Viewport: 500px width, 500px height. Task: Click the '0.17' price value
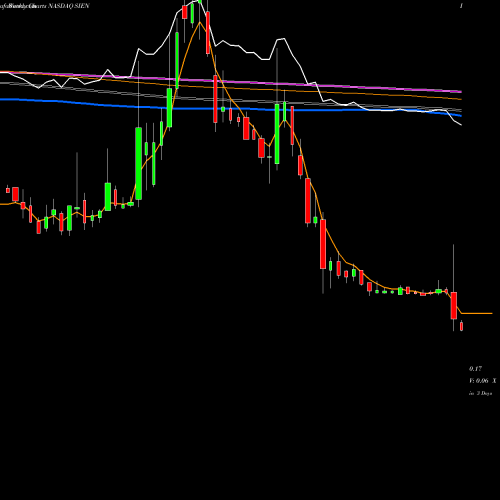475,369
